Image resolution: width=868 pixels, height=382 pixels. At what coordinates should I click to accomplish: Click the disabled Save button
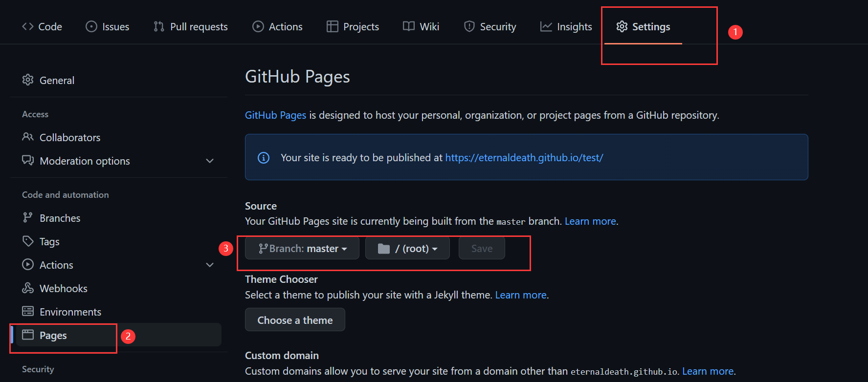(482, 248)
